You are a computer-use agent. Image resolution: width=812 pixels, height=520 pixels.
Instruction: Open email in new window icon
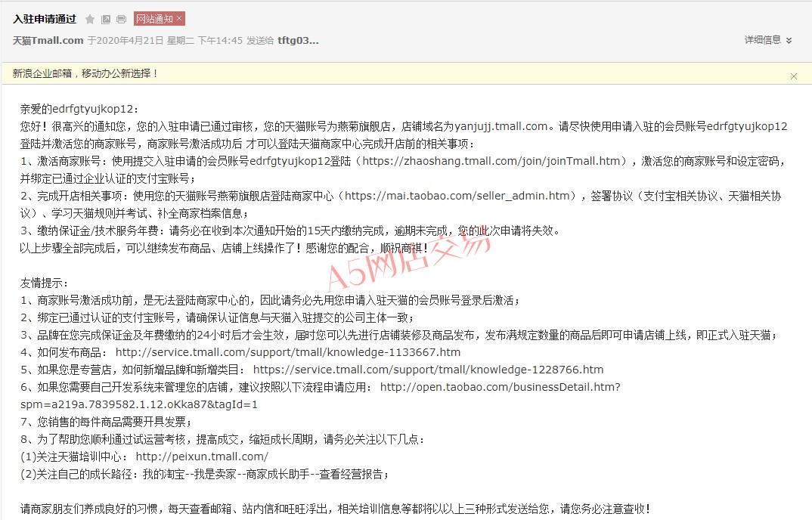point(106,19)
